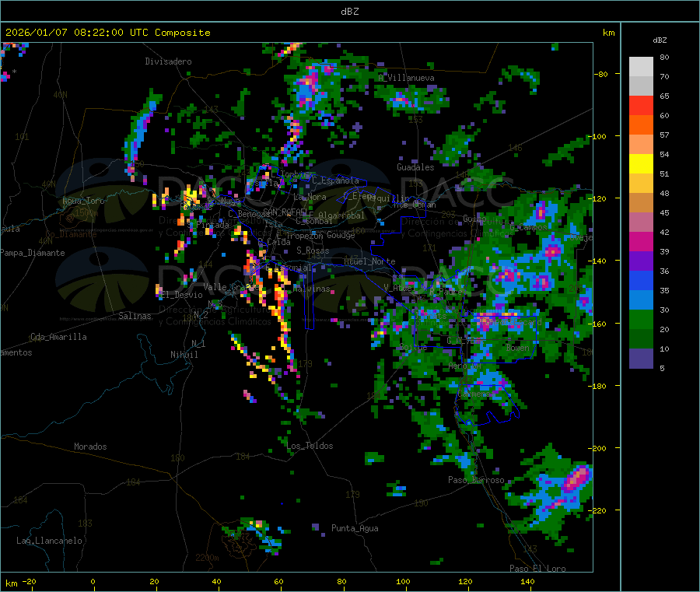Click the '0' tick on the horizontal km axis
Viewport: 700px width, 592px height.
pyautogui.click(x=93, y=582)
